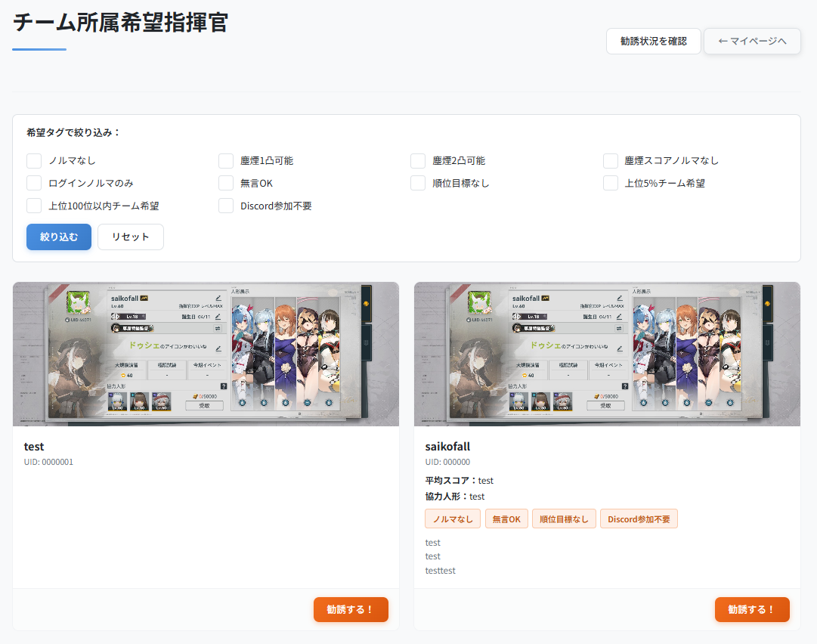817x644 pixels.
Task: Check the Discord参加不要 filter checkbox
Action: 226,206
